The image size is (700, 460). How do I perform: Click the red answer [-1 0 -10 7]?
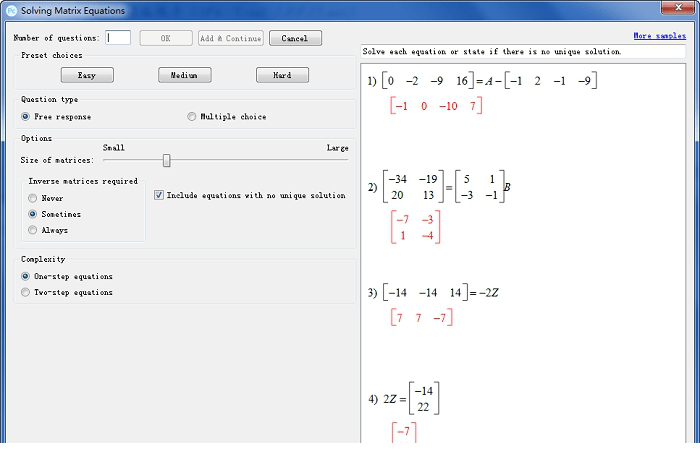click(436, 106)
